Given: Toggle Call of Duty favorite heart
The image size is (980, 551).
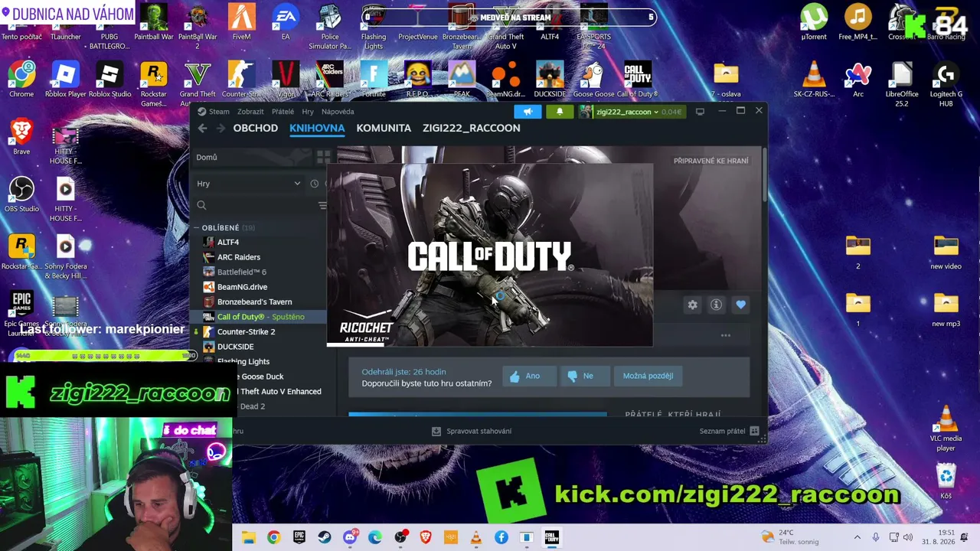Looking at the screenshot, I should click(x=740, y=305).
